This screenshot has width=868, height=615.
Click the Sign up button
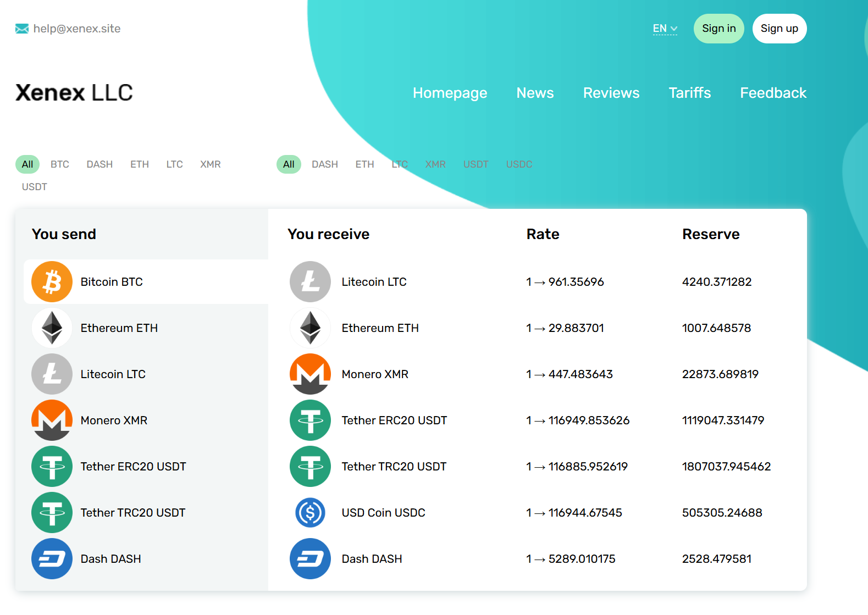(779, 29)
